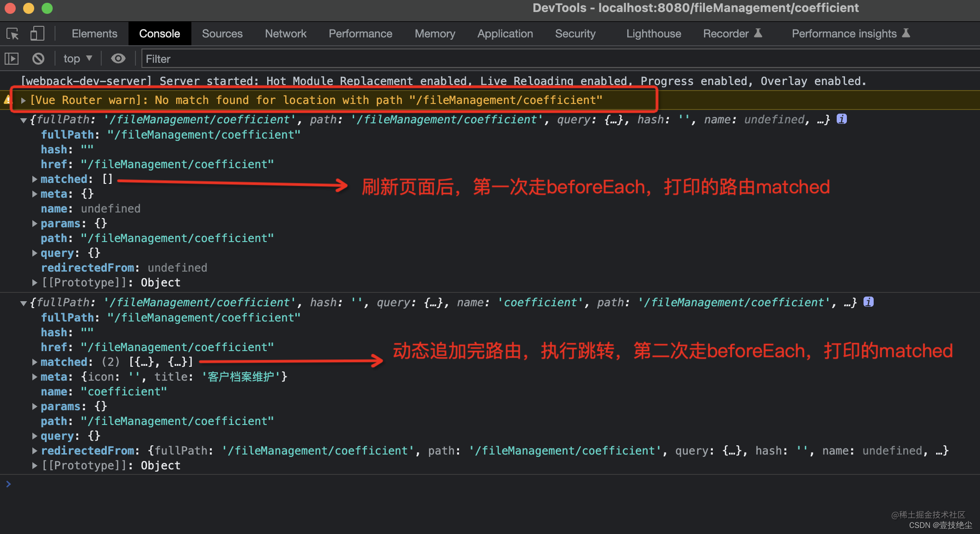The image size is (980, 534).
Task: Expand the redirectedFrom object
Action: [x=35, y=451]
